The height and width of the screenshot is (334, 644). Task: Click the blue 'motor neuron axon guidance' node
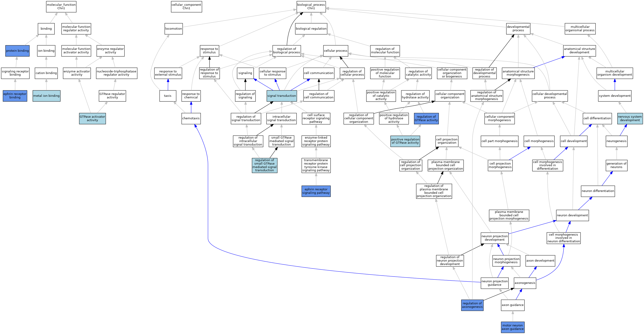(x=513, y=327)
